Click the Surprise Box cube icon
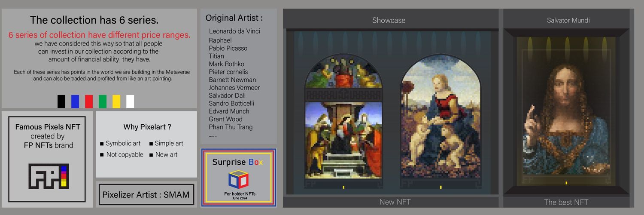The image size is (644, 215). [238, 180]
